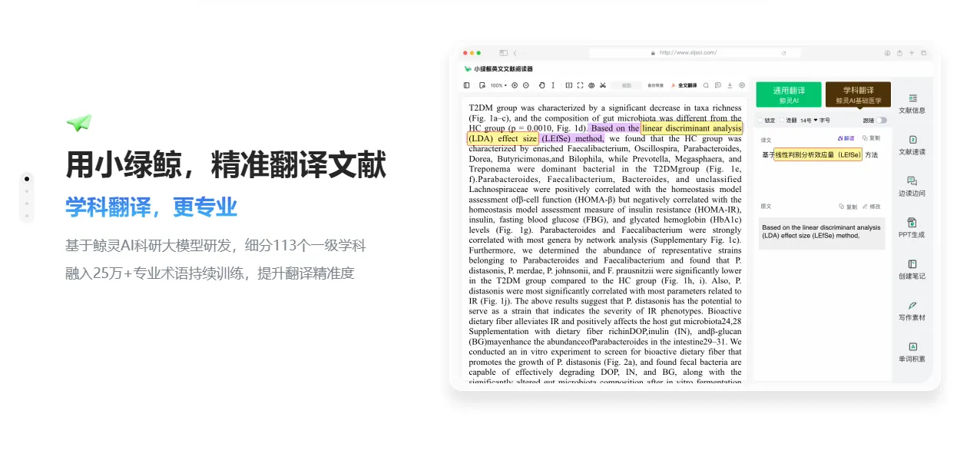Screen dimensions: 980x457
Task: Toggle the 跟随 switch
Action: pos(881,121)
